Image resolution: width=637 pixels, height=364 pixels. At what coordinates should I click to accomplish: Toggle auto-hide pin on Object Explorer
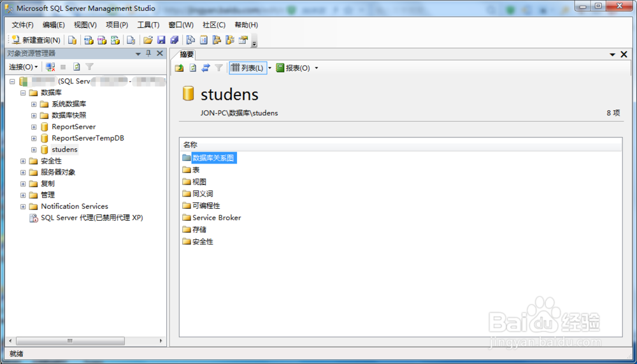coord(148,53)
